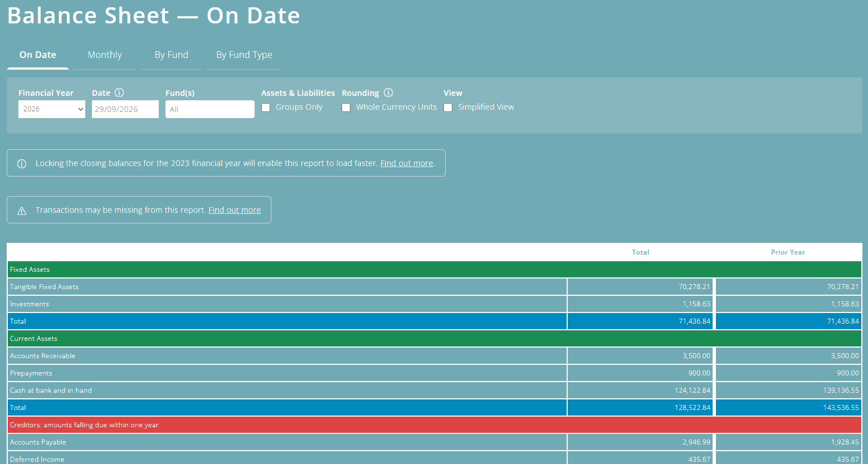868x464 pixels.
Task: Click the 124,122.84 cash total value
Action: pyautogui.click(x=693, y=390)
